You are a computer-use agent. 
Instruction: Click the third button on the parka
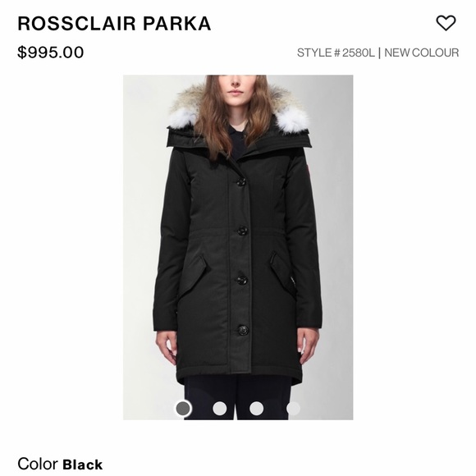pyautogui.click(x=242, y=280)
